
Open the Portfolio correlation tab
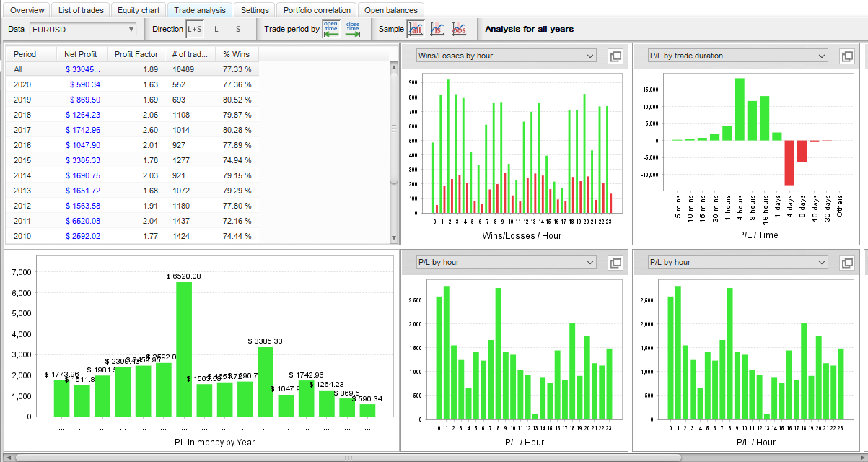317,10
